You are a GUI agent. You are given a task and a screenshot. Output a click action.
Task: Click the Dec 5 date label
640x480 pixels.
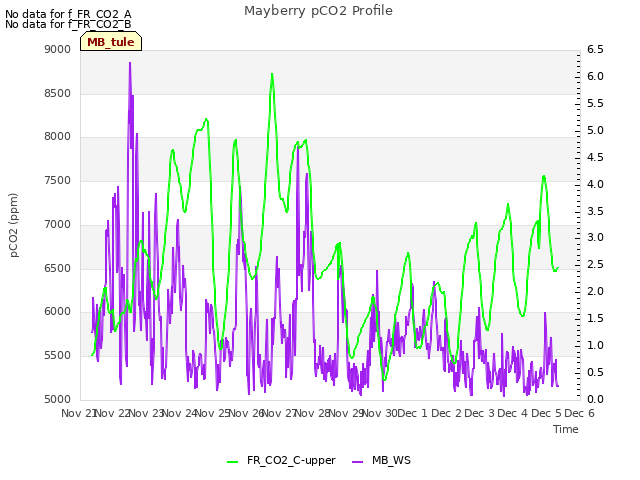(x=546, y=413)
